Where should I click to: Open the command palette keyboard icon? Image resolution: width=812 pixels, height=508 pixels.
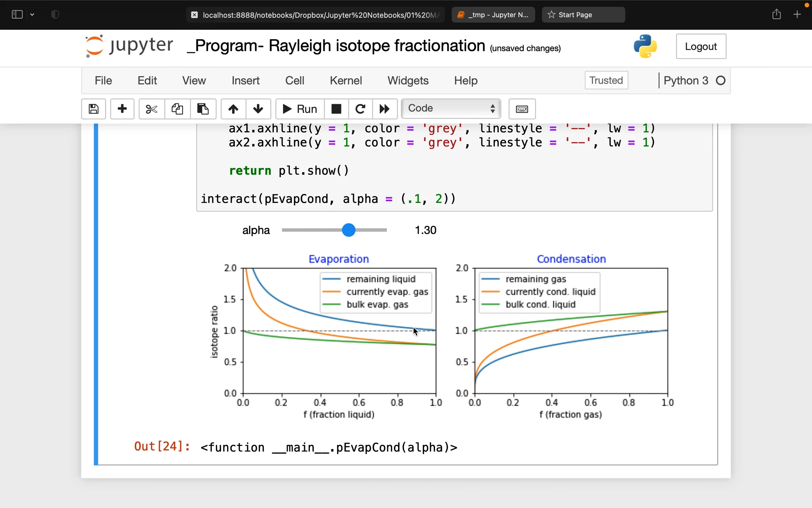tap(522, 109)
